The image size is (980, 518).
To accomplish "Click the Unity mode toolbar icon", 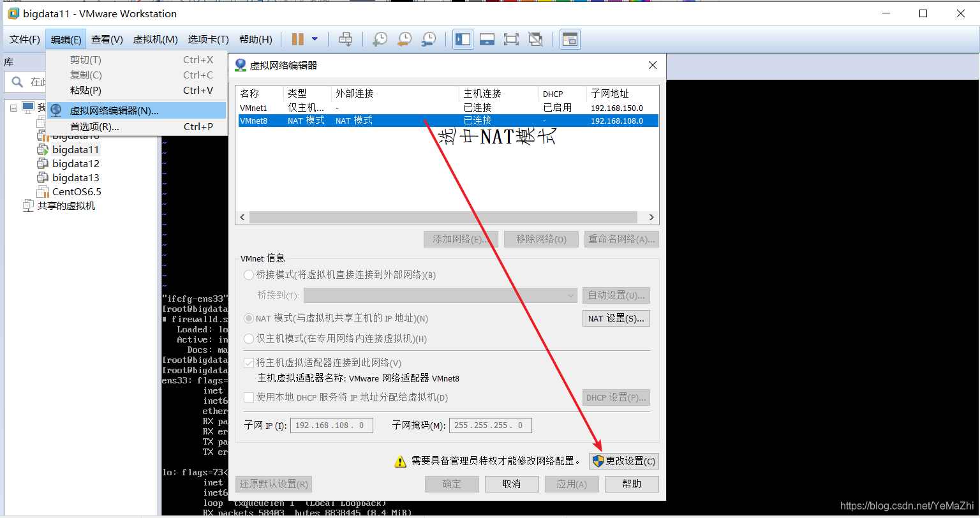I will tap(536, 40).
